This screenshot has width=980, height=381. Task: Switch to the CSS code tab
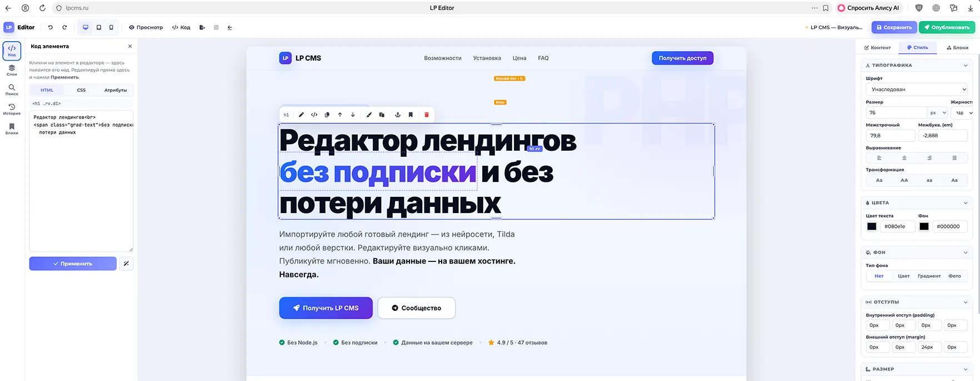[x=81, y=90]
